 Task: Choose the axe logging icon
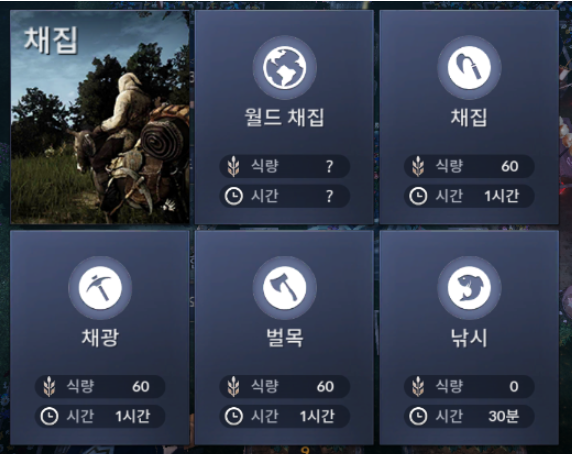click(285, 288)
